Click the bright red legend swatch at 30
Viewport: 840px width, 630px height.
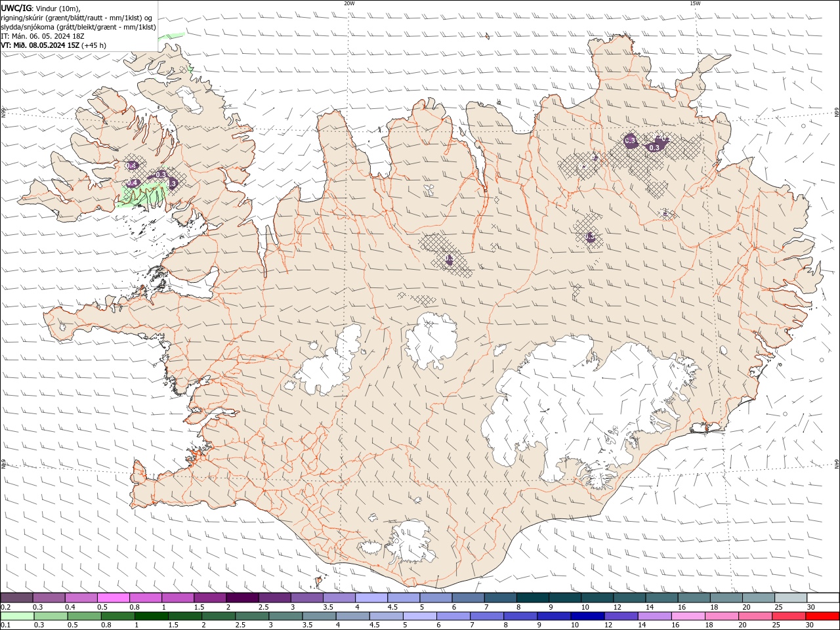click(822, 616)
